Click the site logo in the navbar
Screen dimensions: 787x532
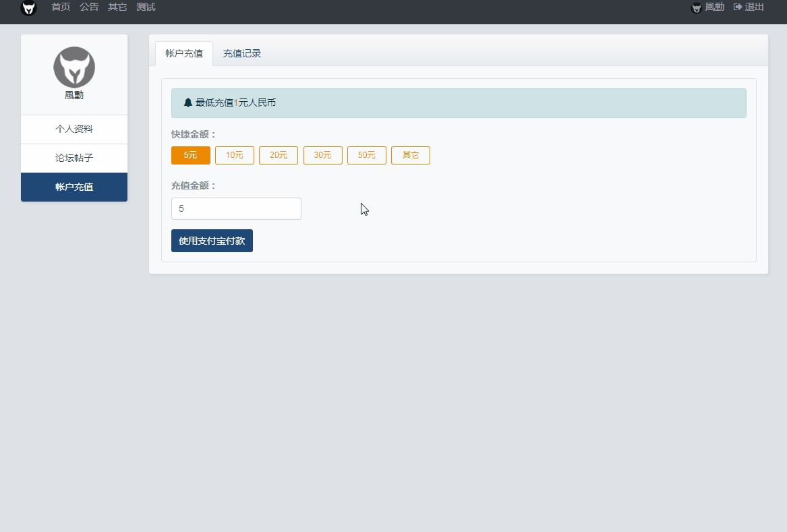(x=28, y=7)
